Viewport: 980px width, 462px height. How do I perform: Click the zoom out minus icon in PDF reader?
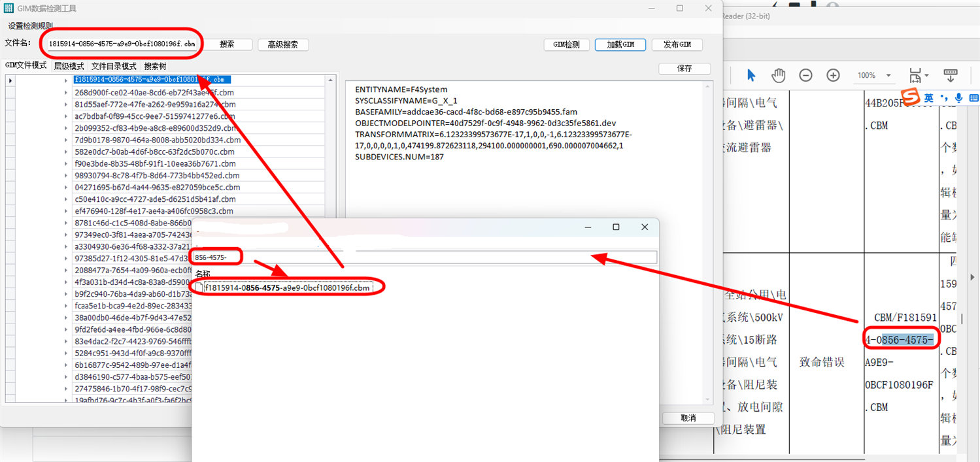pos(805,75)
